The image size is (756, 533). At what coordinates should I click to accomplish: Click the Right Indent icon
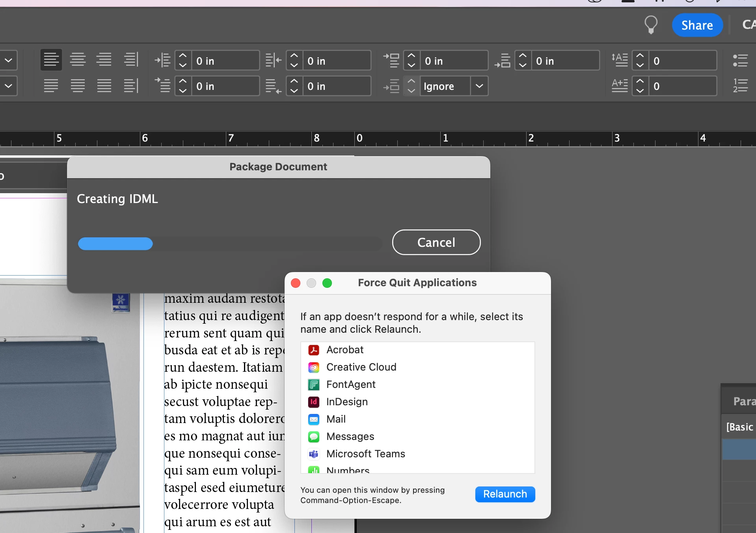pyautogui.click(x=273, y=60)
